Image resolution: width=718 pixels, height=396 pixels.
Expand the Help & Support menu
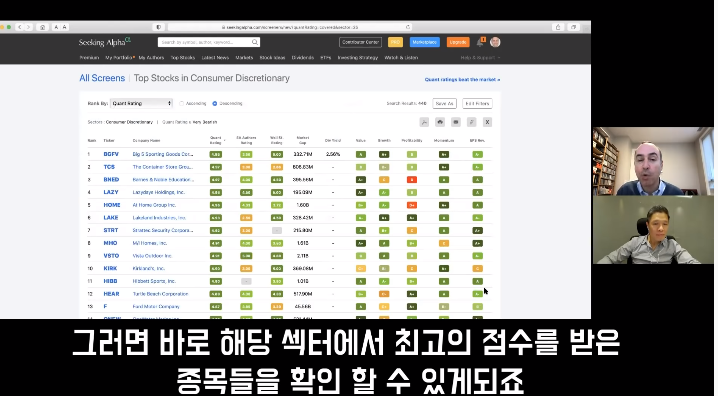pos(480,58)
